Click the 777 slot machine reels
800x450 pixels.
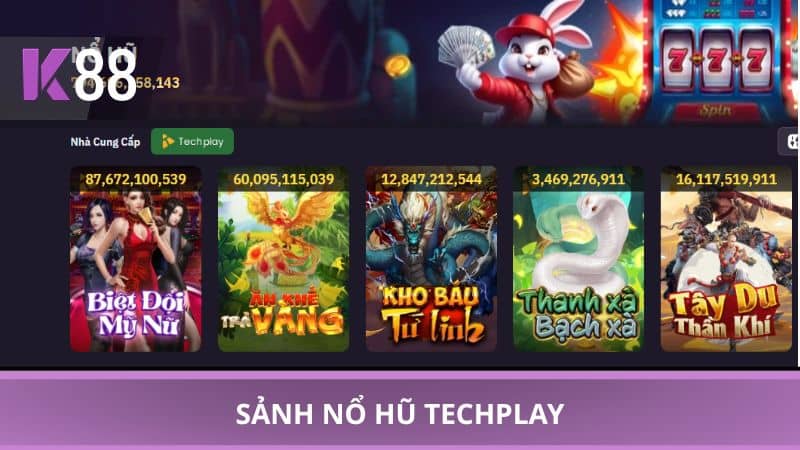(716, 60)
